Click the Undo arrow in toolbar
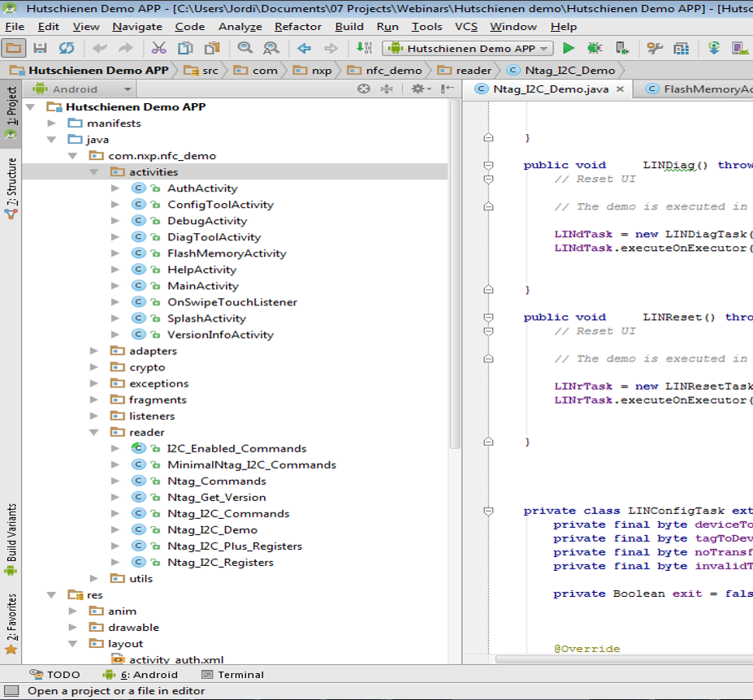The image size is (753, 700). click(100, 49)
